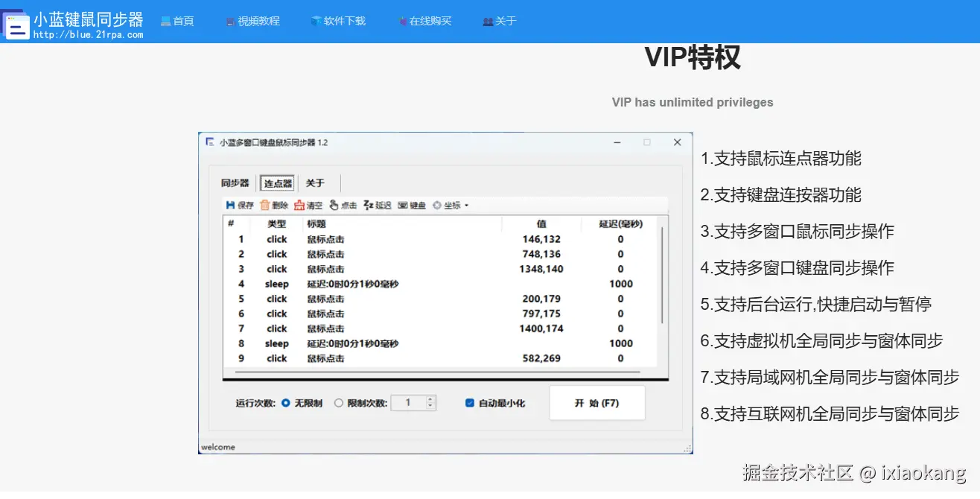Increase the run count with the stepper arrows
Viewport: 980px width, 499px height.
point(430,399)
